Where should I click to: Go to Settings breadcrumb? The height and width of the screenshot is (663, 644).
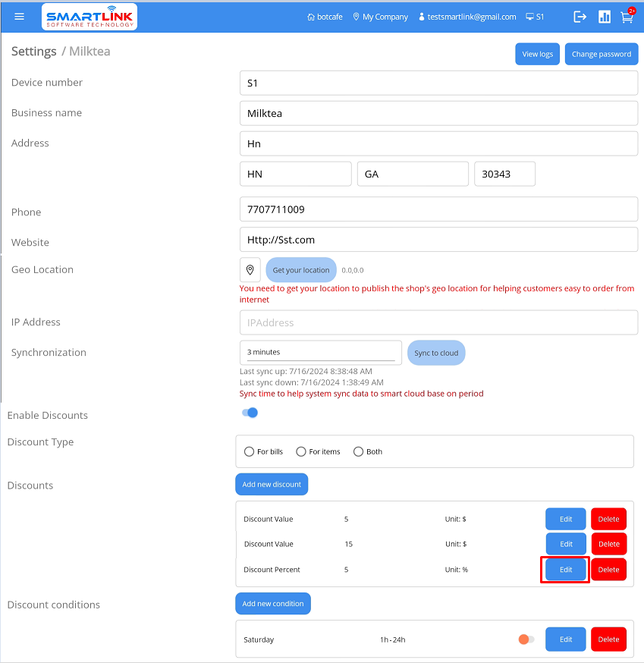click(x=33, y=52)
